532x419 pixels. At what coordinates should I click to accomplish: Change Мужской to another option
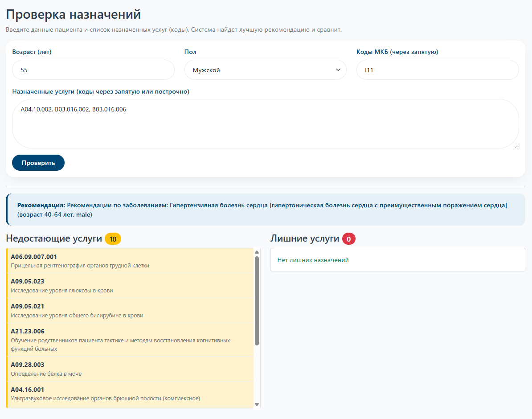point(265,70)
